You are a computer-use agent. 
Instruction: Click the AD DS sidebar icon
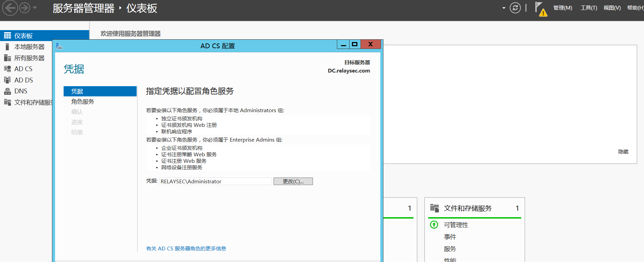(8, 80)
